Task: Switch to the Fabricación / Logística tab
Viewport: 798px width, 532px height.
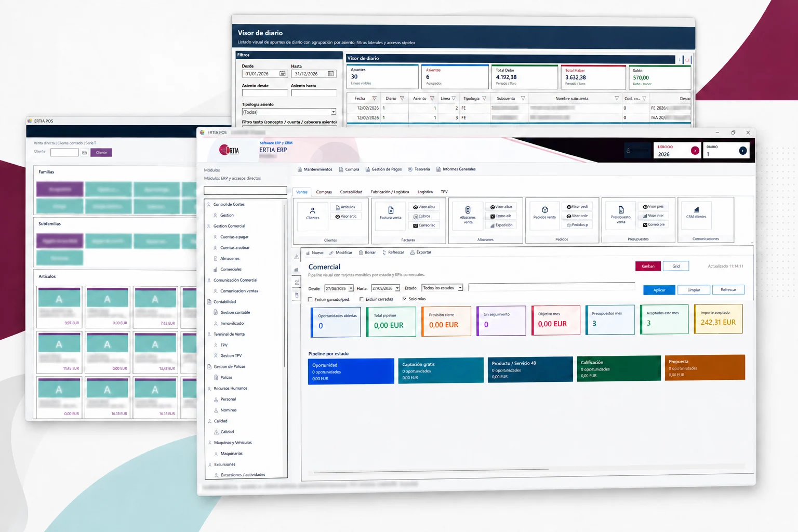Action: [x=390, y=192]
